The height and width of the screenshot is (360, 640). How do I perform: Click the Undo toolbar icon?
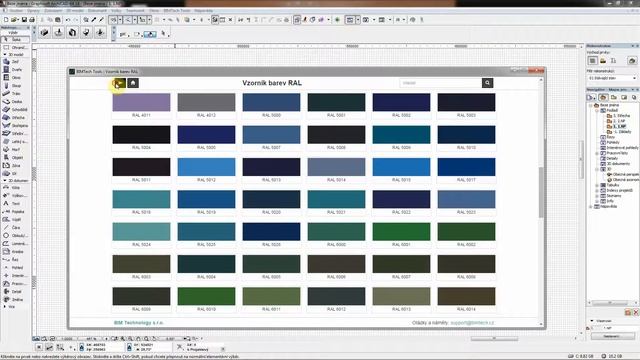coord(68,20)
